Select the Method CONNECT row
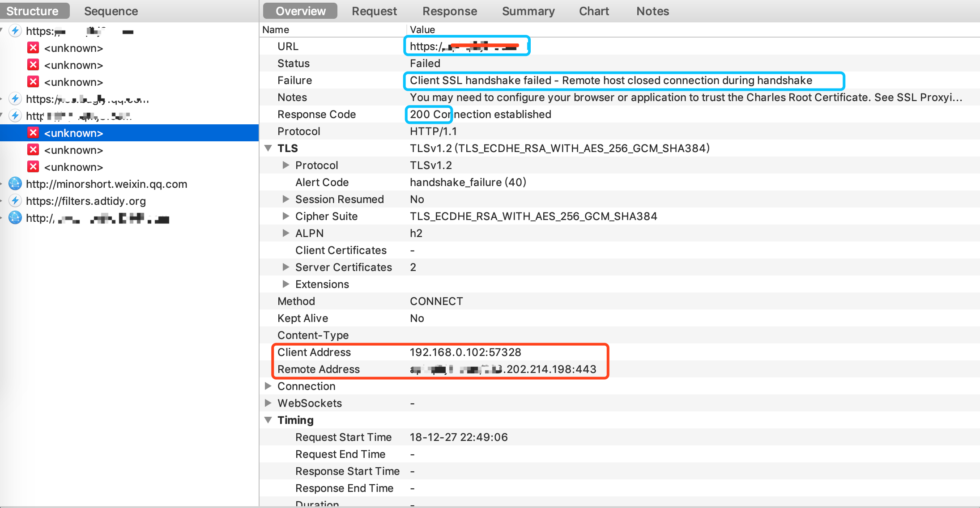The height and width of the screenshot is (508, 980). (x=620, y=301)
